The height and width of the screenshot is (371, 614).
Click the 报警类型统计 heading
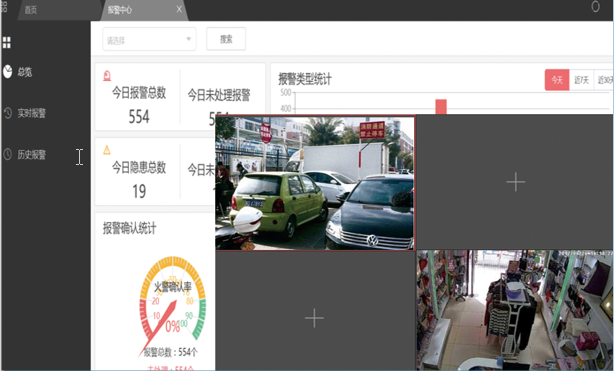305,79
